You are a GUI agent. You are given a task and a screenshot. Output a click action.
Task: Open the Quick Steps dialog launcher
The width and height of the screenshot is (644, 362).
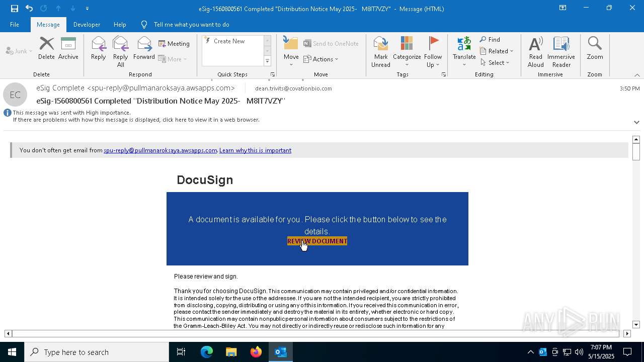pyautogui.click(x=273, y=74)
